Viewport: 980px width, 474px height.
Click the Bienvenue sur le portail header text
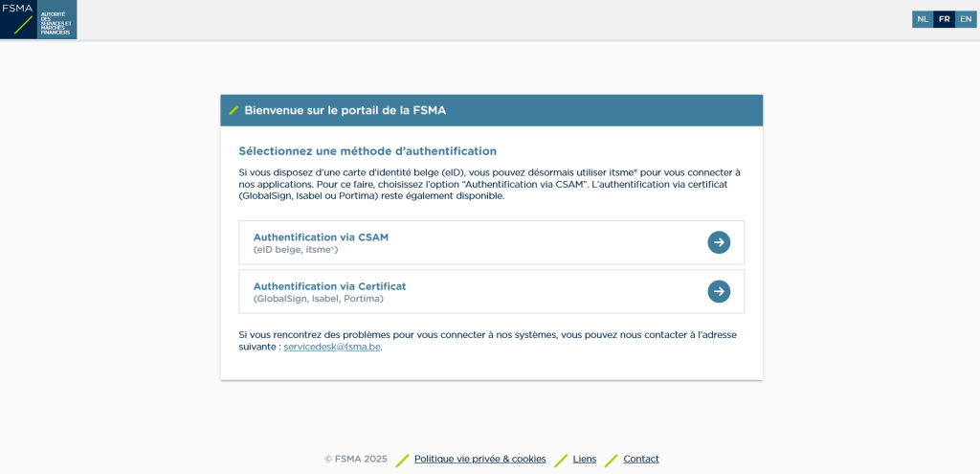point(345,111)
